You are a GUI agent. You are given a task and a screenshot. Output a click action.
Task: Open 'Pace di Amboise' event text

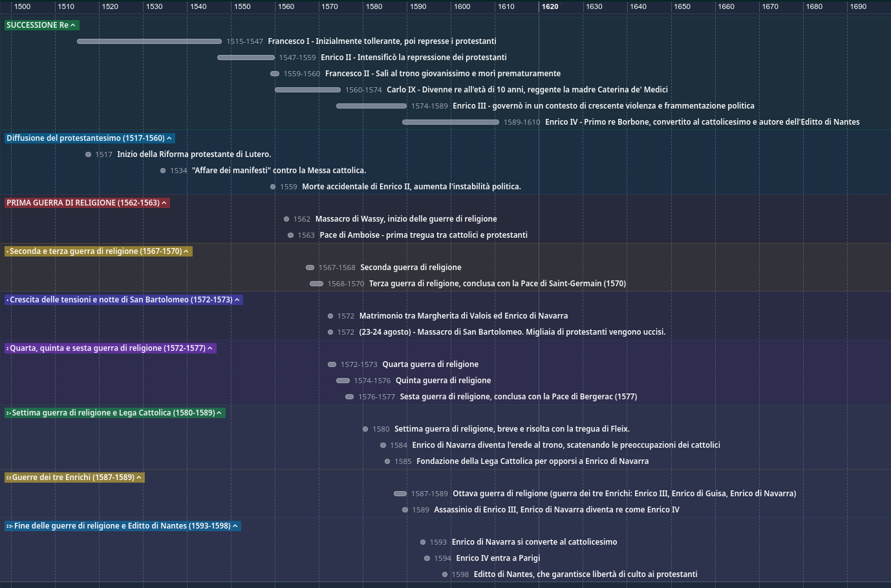(424, 235)
